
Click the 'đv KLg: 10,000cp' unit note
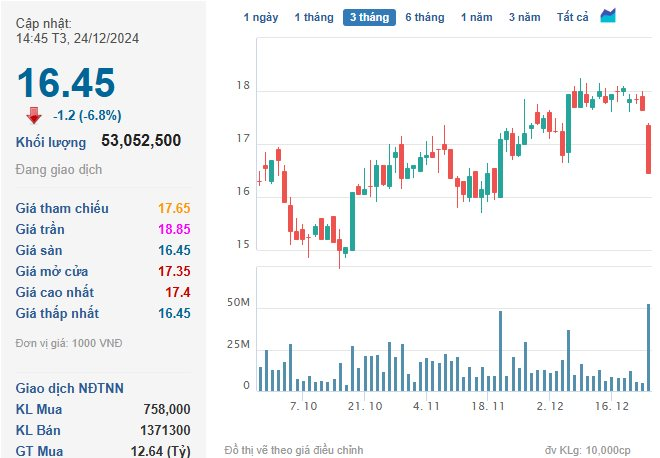588,450
